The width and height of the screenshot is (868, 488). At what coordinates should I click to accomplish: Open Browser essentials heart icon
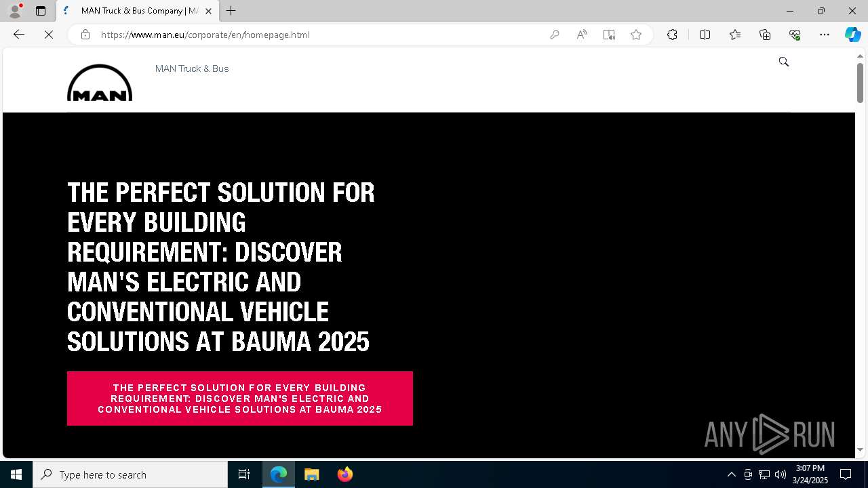[x=795, y=35]
